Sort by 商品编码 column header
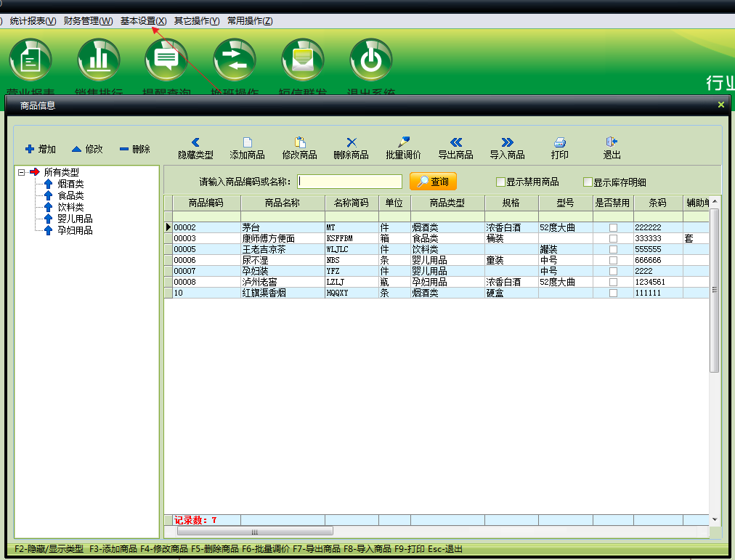 click(x=206, y=203)
